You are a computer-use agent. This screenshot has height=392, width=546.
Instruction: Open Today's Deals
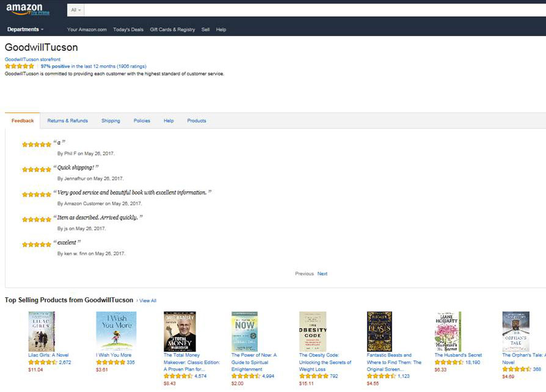[128, 29]
